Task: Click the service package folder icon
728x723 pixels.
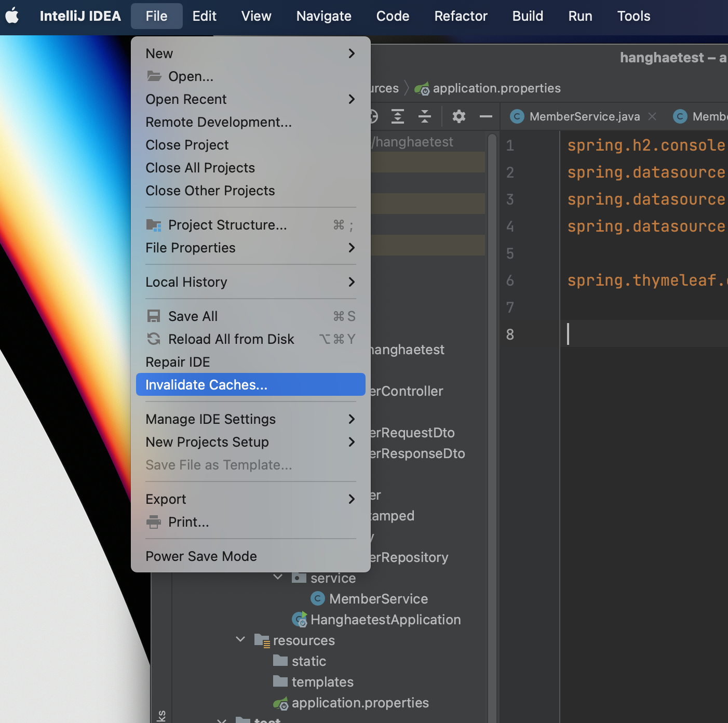Action: [299, 578]
